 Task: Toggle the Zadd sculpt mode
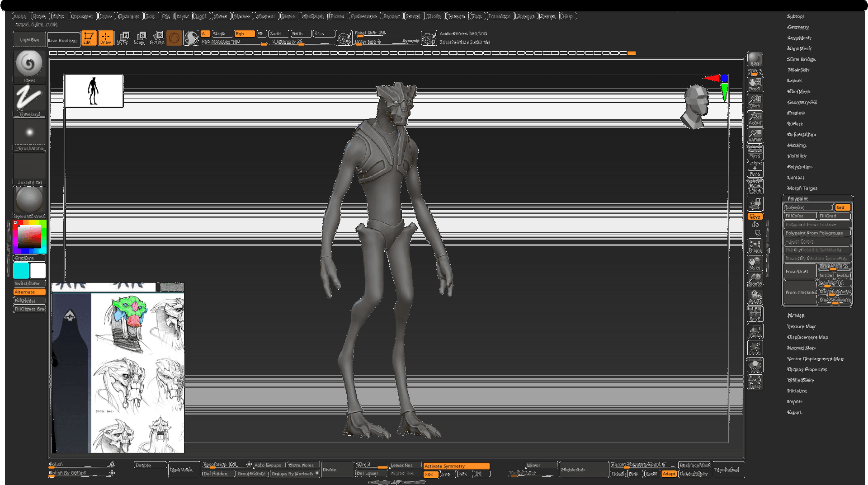pos(278,34)
